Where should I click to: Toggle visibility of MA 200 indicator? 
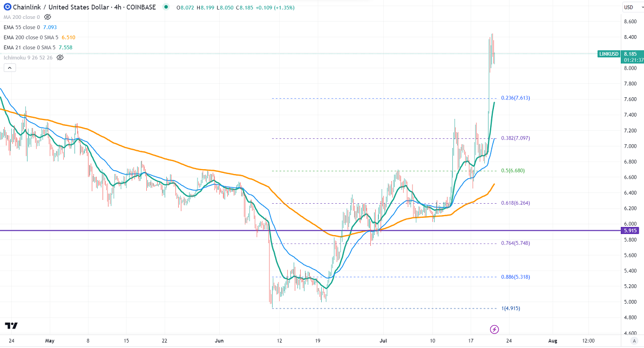point(48,17)
